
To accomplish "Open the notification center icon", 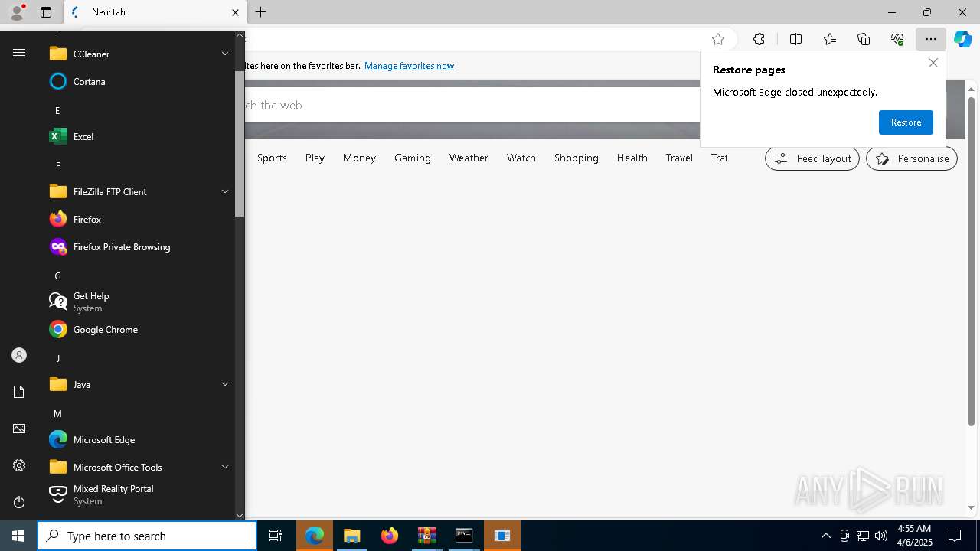I will pos(955,536).
